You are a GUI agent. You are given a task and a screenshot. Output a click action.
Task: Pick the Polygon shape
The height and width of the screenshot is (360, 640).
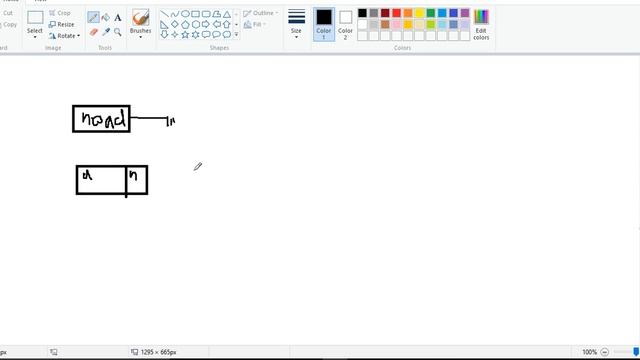tap(216, 14)
